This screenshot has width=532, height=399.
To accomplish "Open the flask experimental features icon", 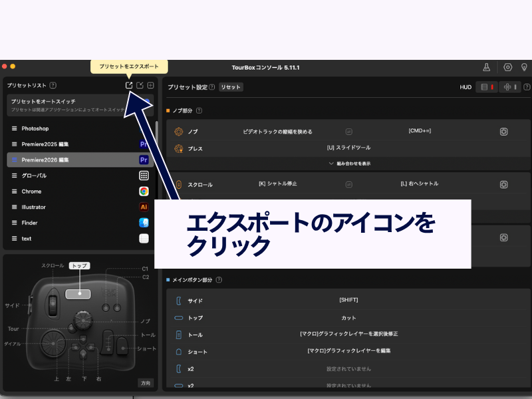I will (x=486, y=67).
